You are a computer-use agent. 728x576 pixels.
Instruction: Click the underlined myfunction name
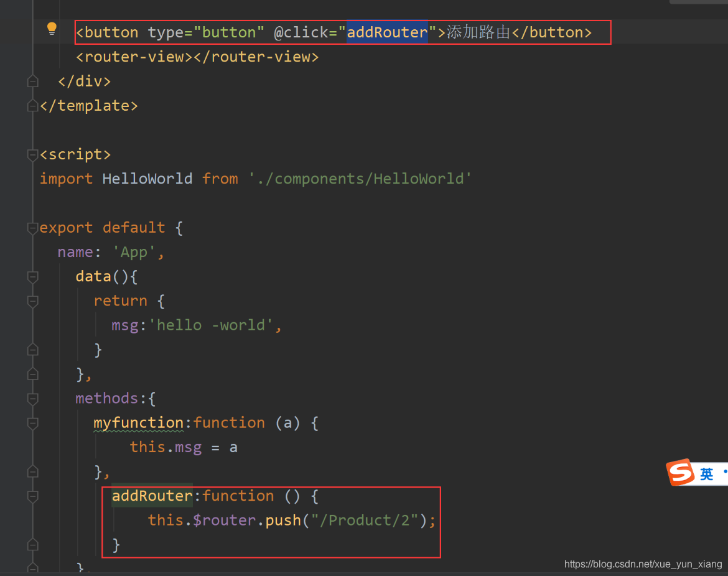138,424
